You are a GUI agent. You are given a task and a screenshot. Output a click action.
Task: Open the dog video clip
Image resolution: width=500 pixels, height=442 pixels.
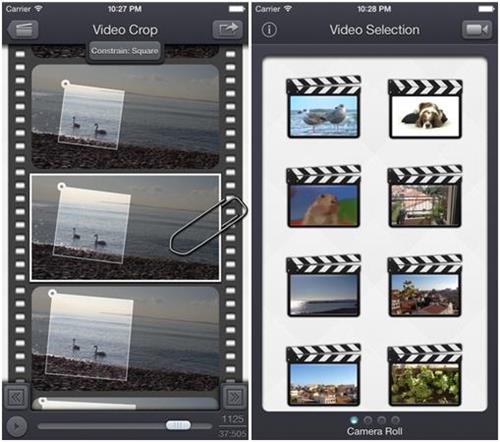point(425,109)
